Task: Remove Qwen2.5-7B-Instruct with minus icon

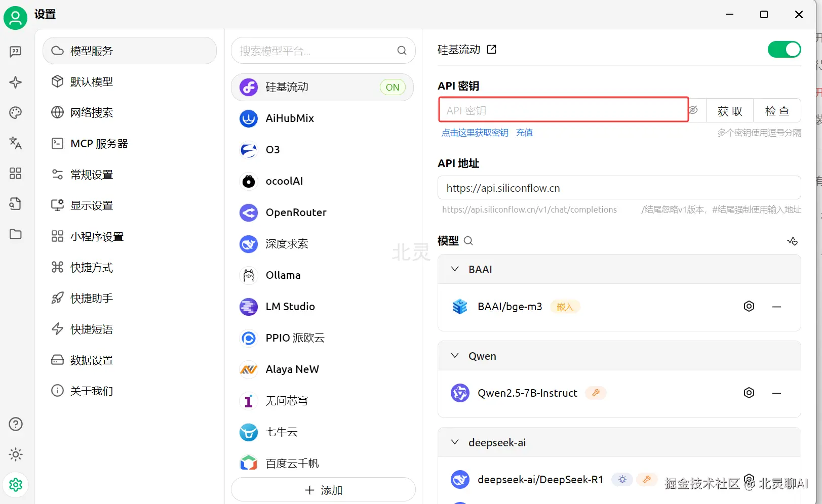Action: tap(776, 393)
